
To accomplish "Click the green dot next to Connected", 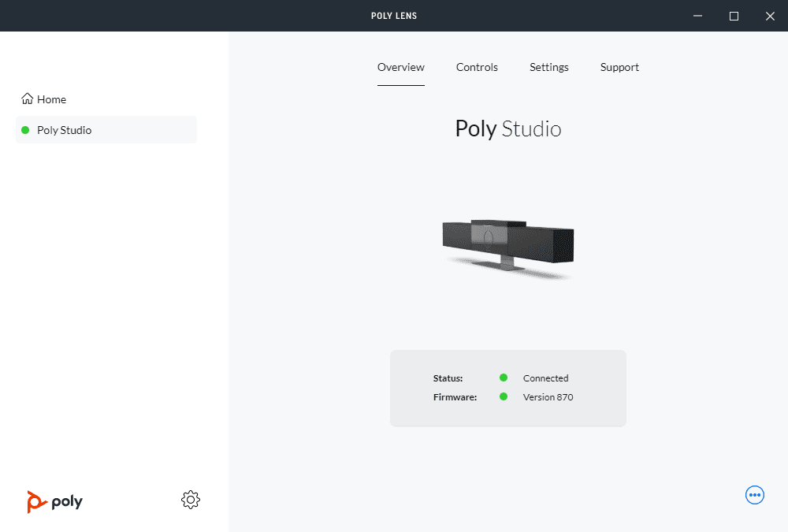I will point(504,378).
